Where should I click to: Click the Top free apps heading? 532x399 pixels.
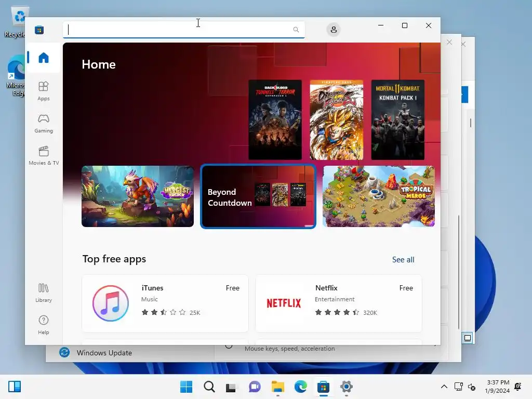[x=114, y=259]
